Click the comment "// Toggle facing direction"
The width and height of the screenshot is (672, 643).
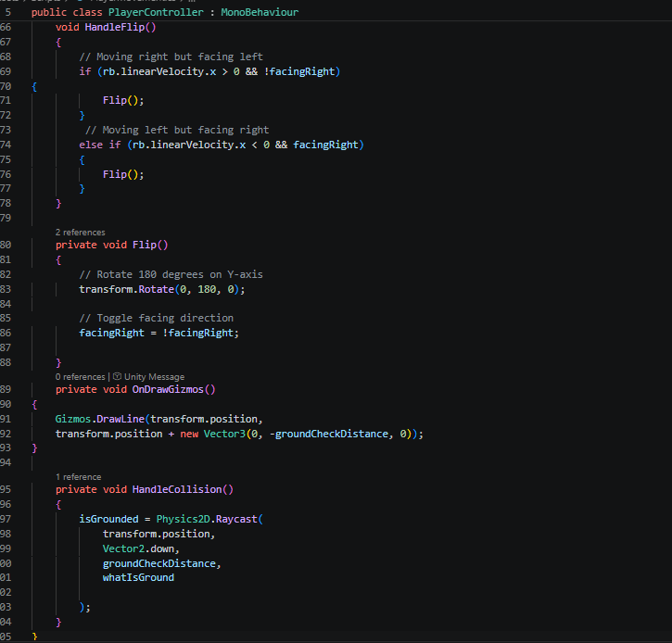click(157, 319)
